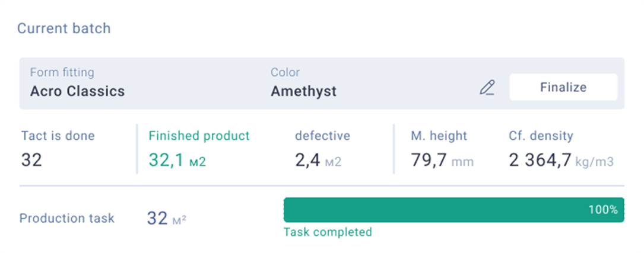644x253 pixels.
Task: Click the Production task label
Action: (67, 218)
